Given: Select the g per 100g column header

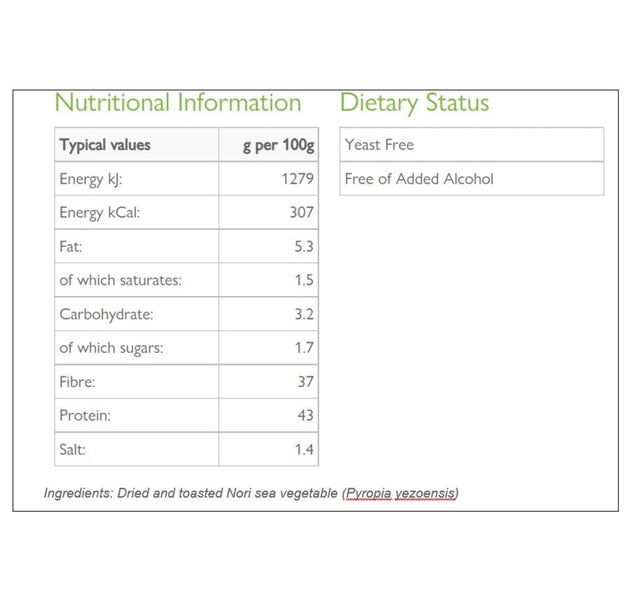Looking at the screenshot, I should coord(278,146).
